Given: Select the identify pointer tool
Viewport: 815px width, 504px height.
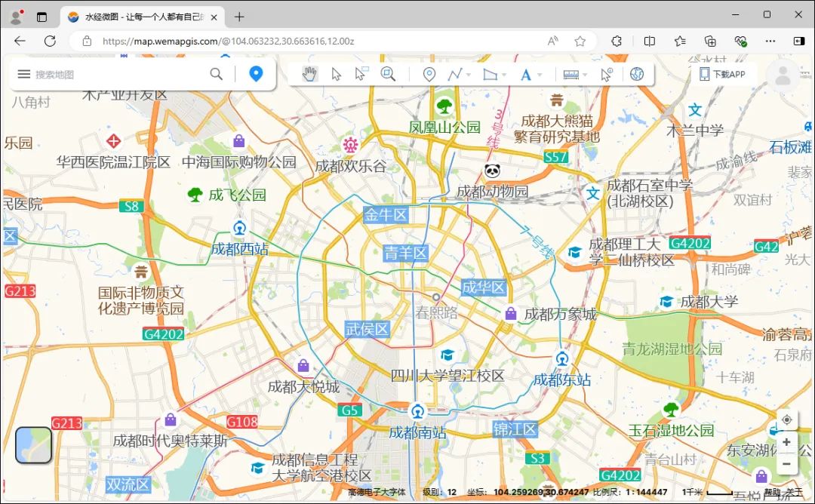Looking at the screenshot, I should point(606,74).
